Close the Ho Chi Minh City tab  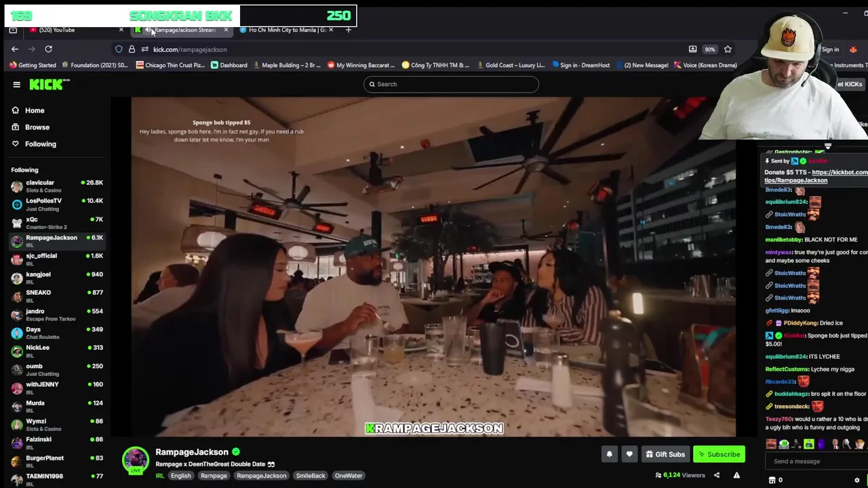[x=331, y=30]
